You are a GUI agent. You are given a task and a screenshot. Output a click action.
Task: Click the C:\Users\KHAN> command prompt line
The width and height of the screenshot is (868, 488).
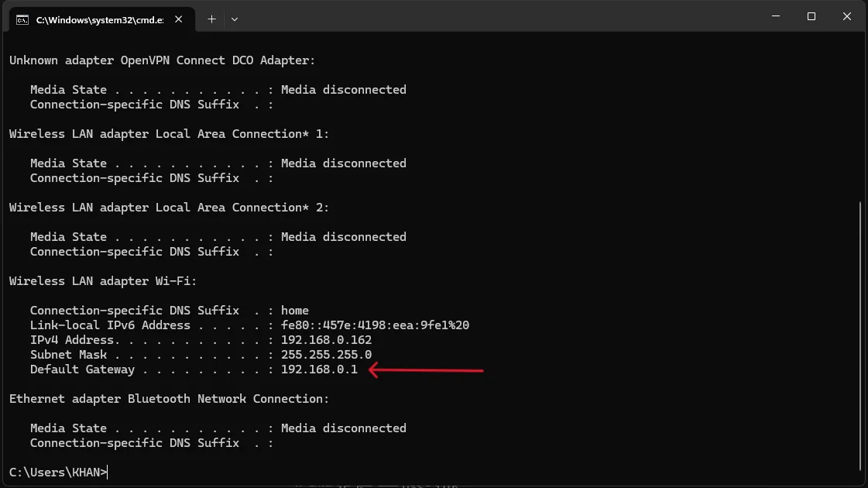58,473
